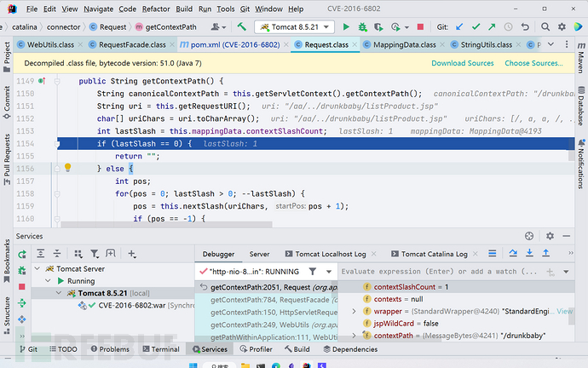The height and width of the screenshot is (368, 588).
Task: Show Git history clock icon
Action: [x=508, y=27]
